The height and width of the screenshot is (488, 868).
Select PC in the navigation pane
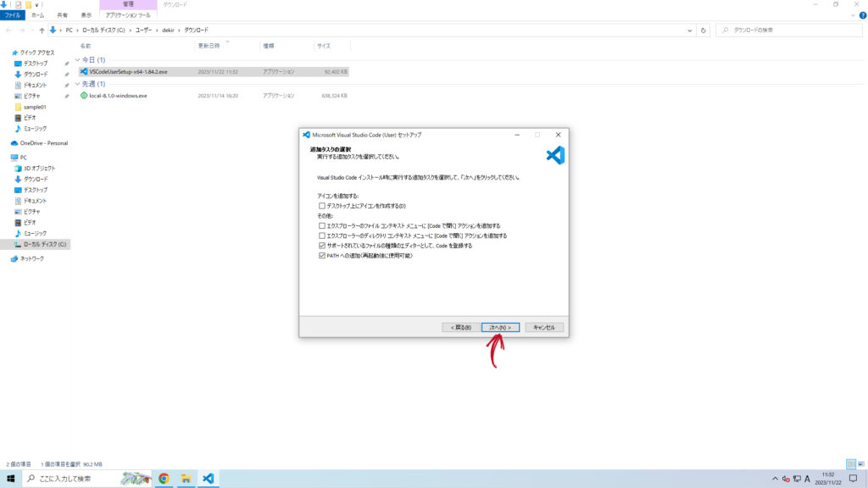pos(23,158)
